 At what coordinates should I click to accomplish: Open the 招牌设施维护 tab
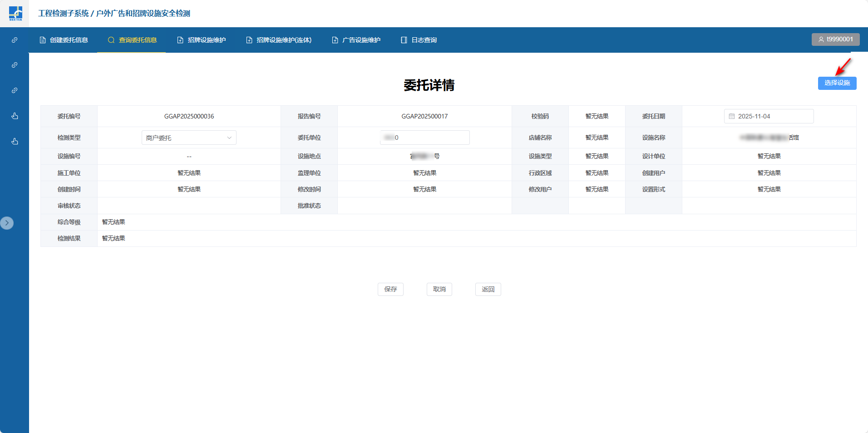(x=202, y=40)
